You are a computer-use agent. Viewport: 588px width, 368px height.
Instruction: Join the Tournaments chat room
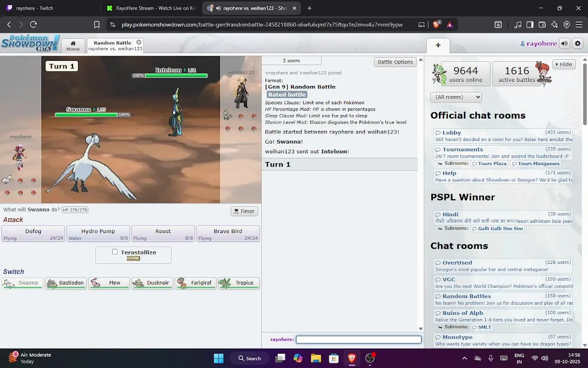(503, 152)
